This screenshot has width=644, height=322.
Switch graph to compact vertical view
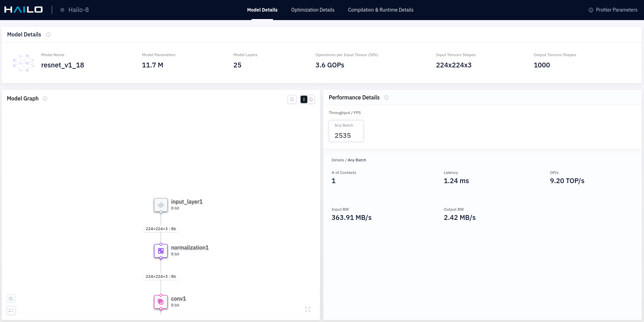304,99
